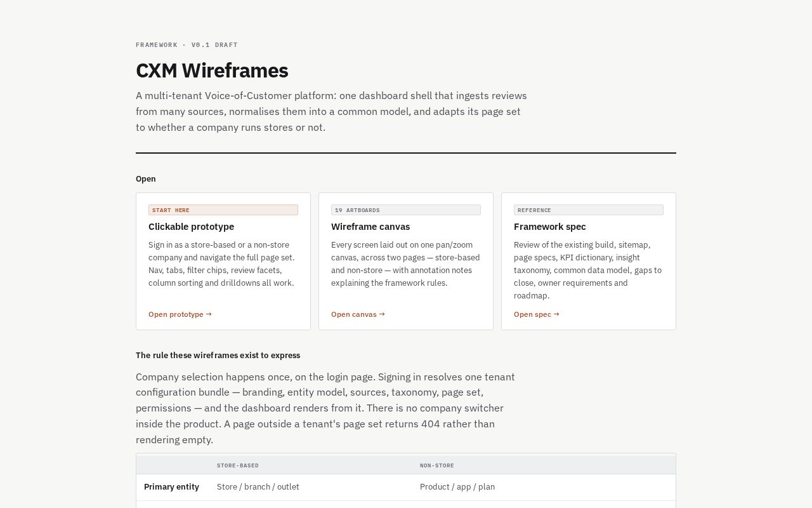Image resolution: width=812 pixels, height=508 pixels.
Task: Click the 'Wireframe canvas' card title
Action: point(370,227)
